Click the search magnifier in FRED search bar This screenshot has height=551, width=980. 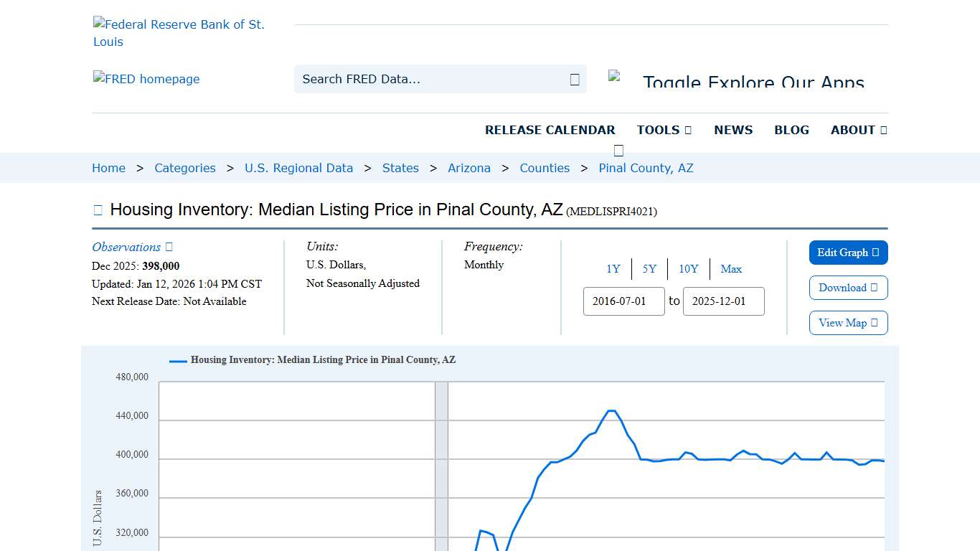point(573,79)
